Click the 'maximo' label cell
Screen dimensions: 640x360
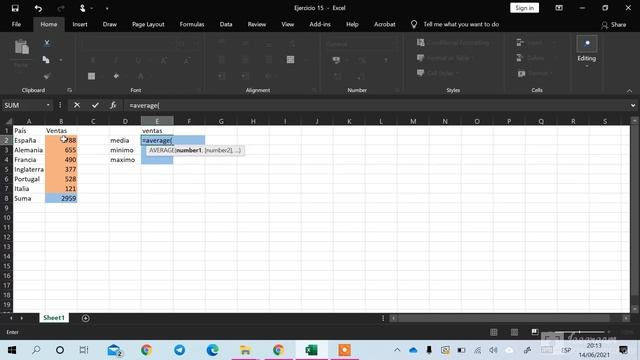click(125, 160)
